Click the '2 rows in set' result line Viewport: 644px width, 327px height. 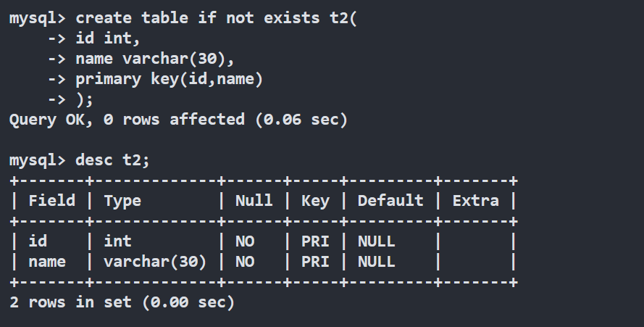pos(122,302)
